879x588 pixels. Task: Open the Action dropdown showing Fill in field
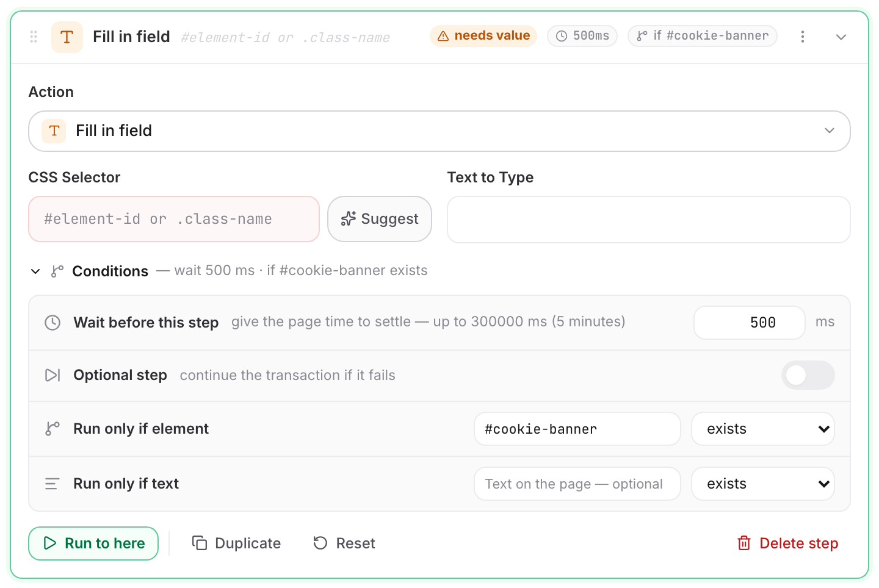(x=440, y=131)
